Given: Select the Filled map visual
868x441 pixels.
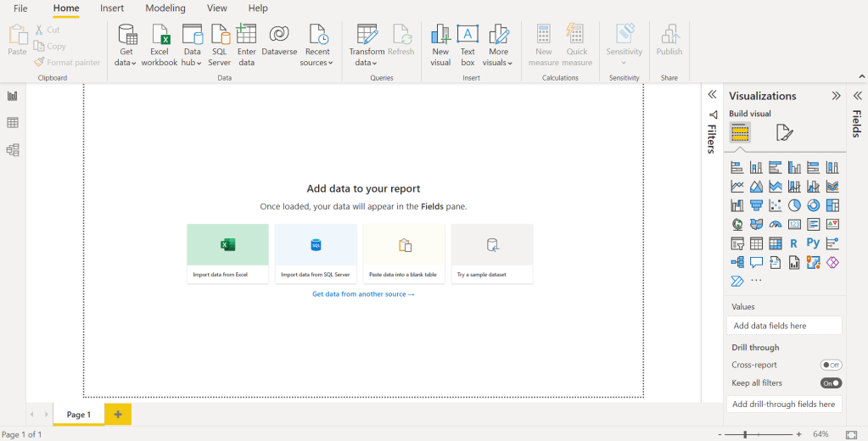Looking at the screenshot, I should pos(756,224).
